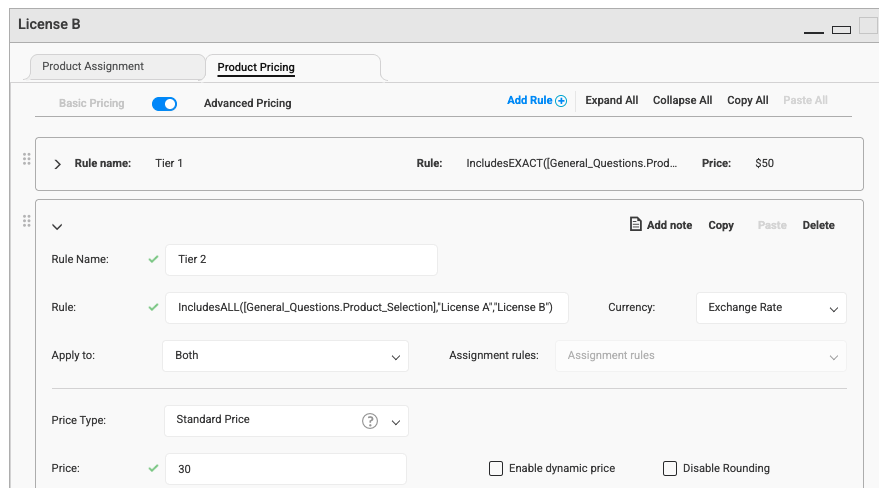Click the License B window title

coord(49,24)
